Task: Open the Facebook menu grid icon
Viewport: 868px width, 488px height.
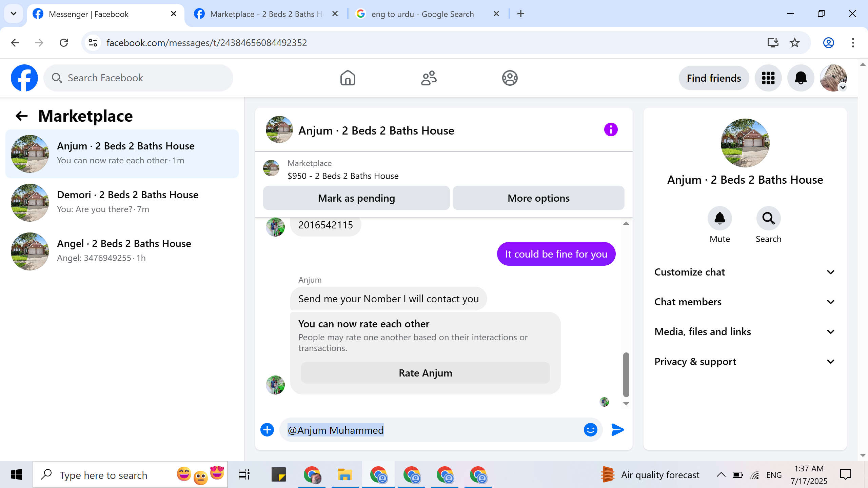Action: pos(768,78)
